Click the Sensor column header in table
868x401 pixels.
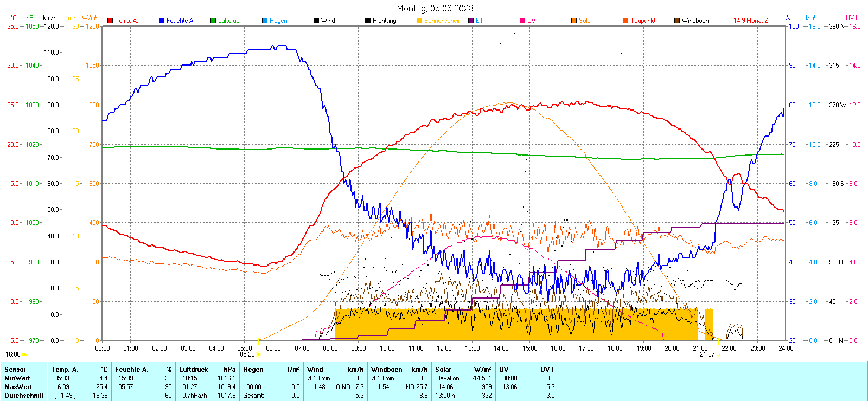(15, 370)
